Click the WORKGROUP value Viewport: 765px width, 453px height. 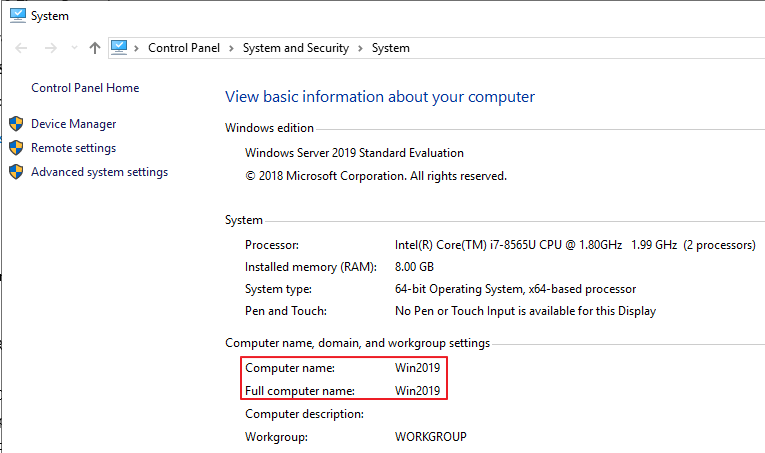pos(430,436)
